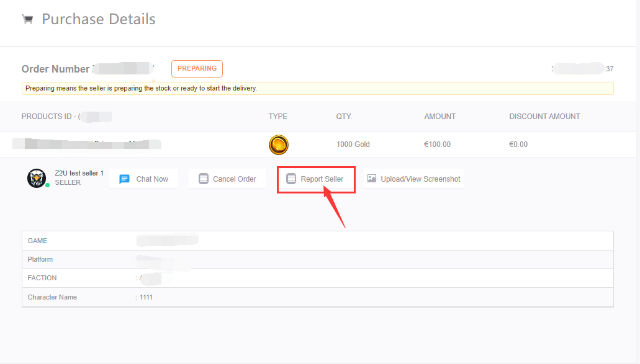Click the orange PREPARING status badge
The image size is (640, 364).
tap(197, 68)
